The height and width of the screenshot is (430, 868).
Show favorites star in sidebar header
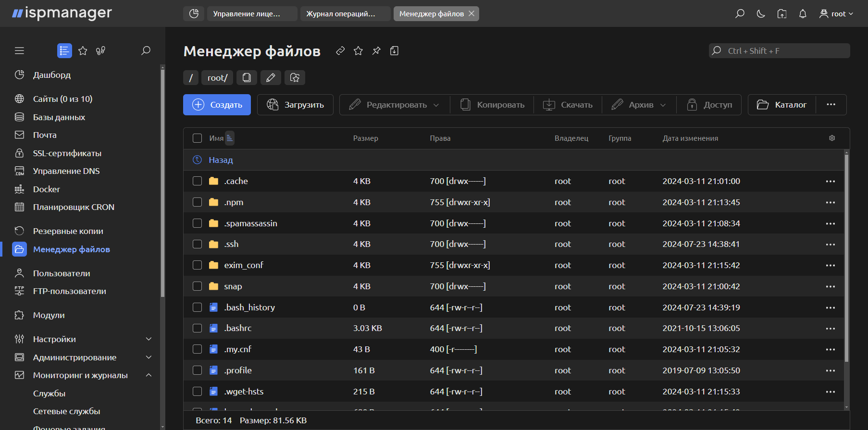pyautogui.click(x=83, y=50)
